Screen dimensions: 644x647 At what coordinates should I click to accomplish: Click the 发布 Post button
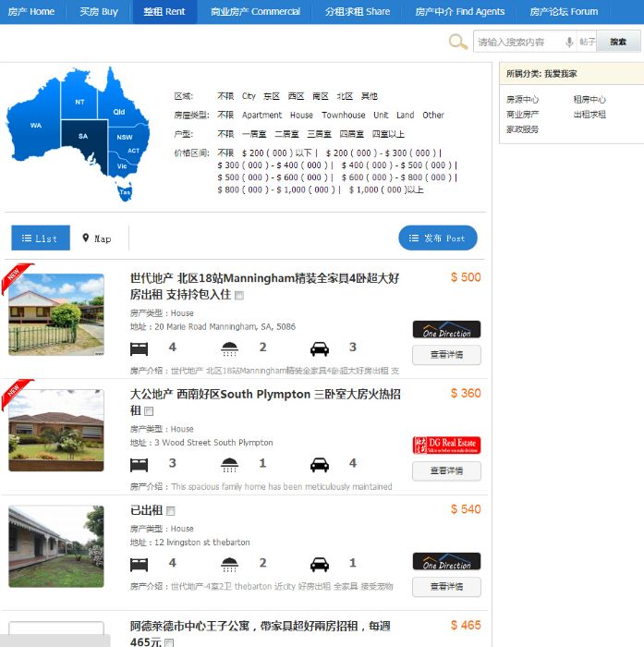tap(438, 238)
